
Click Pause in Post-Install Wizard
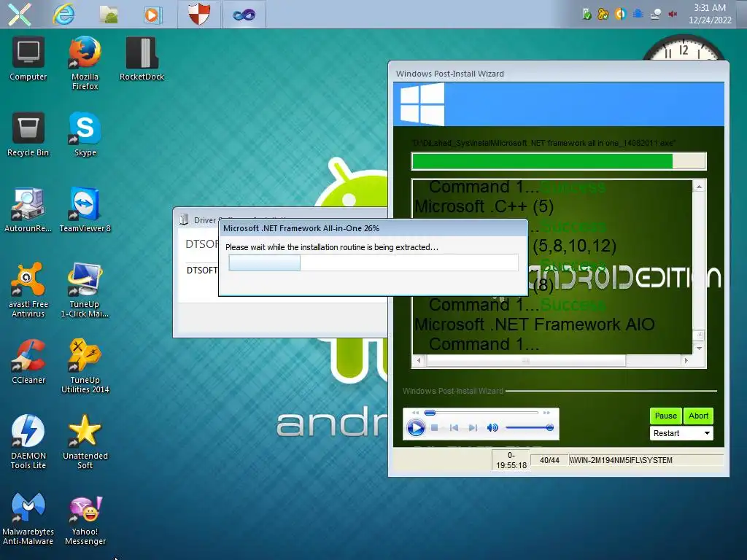click(x=665, y=416)
